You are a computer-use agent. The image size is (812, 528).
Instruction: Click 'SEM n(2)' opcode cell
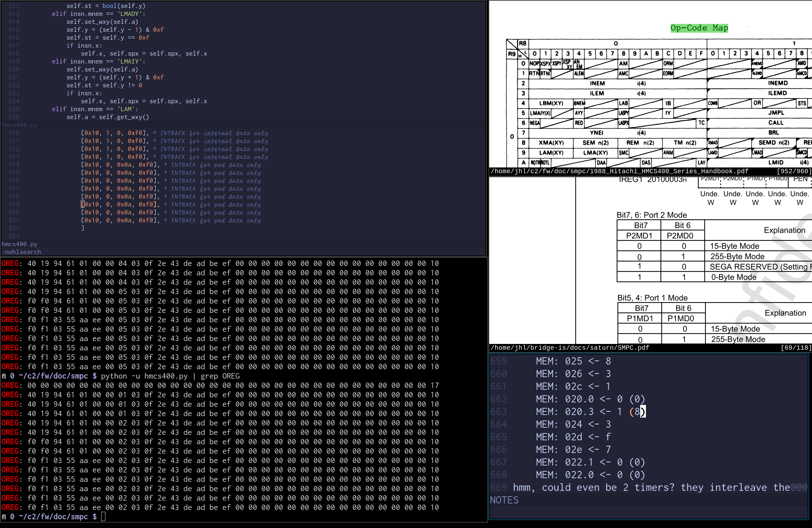(x=595, y=143)
